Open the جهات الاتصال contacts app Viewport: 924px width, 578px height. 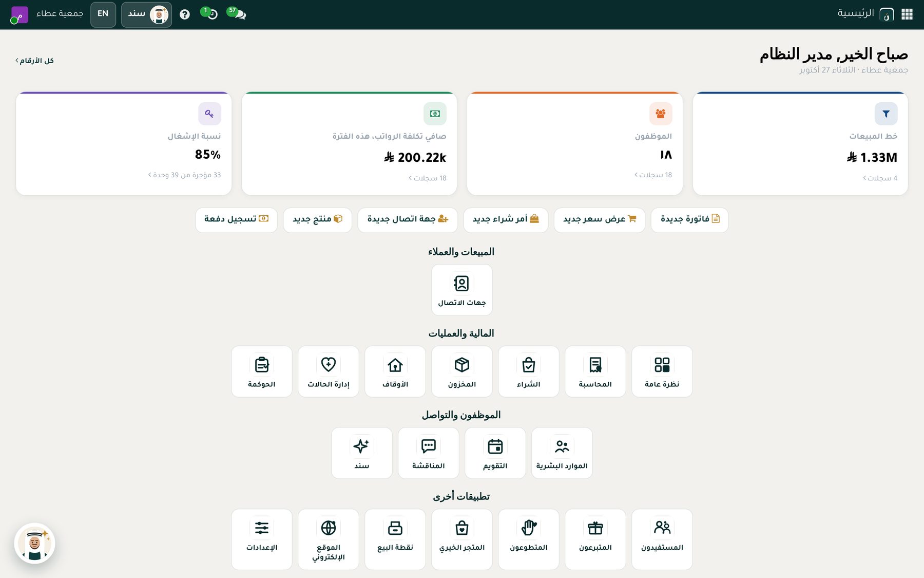point(461,290)
